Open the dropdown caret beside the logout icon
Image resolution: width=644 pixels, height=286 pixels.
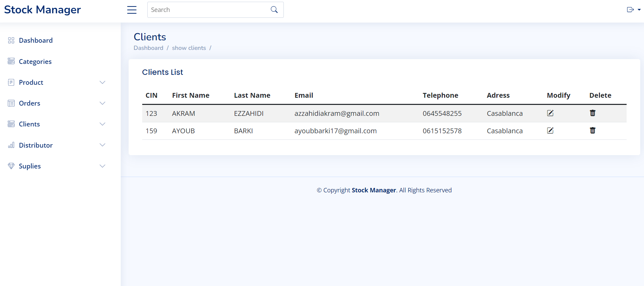pyautogui.click(x=639, y=10)
